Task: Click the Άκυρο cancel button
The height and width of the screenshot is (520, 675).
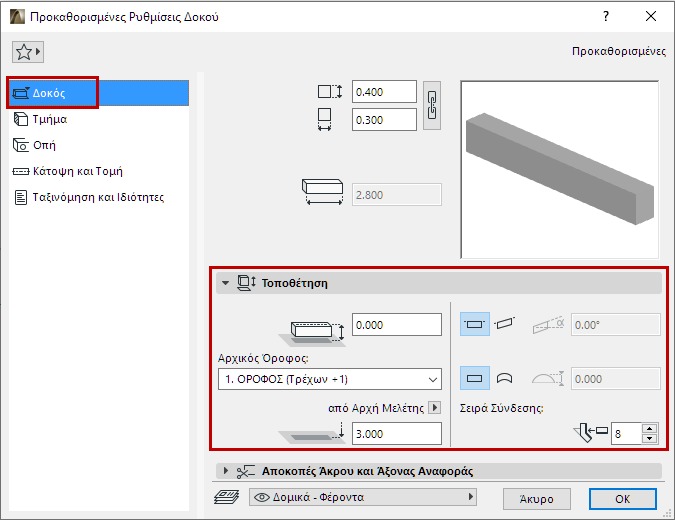Action: click(x=537, y=499)
